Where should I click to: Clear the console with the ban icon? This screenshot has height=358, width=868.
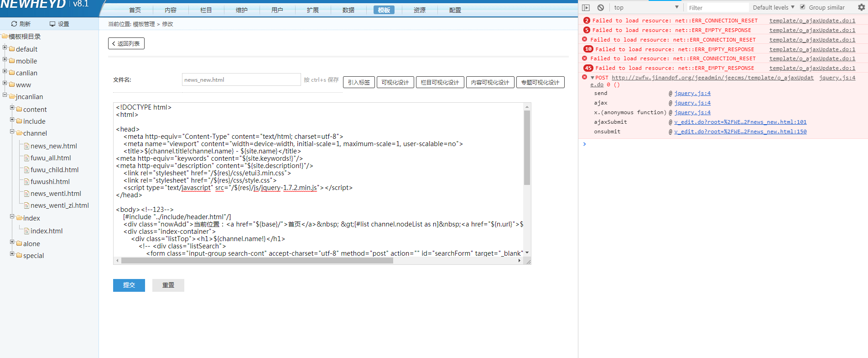(x=601, y=8)
